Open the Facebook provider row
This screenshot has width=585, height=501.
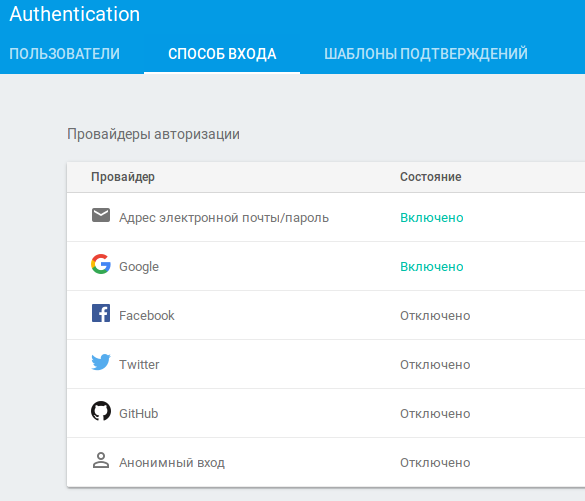pos(326,315)
